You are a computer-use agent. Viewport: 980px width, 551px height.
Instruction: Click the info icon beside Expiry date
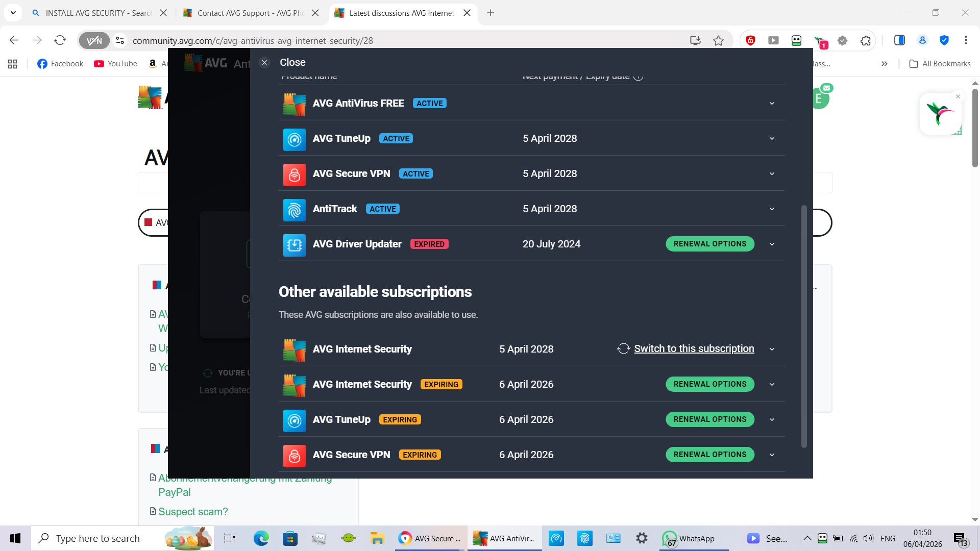(638, 77)
